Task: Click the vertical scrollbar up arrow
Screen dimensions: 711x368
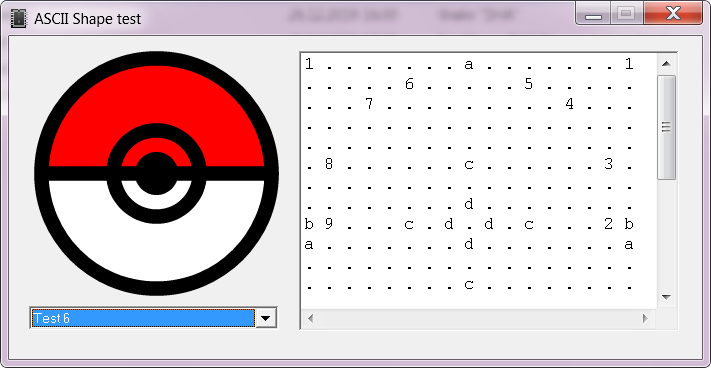Action: 666,64
